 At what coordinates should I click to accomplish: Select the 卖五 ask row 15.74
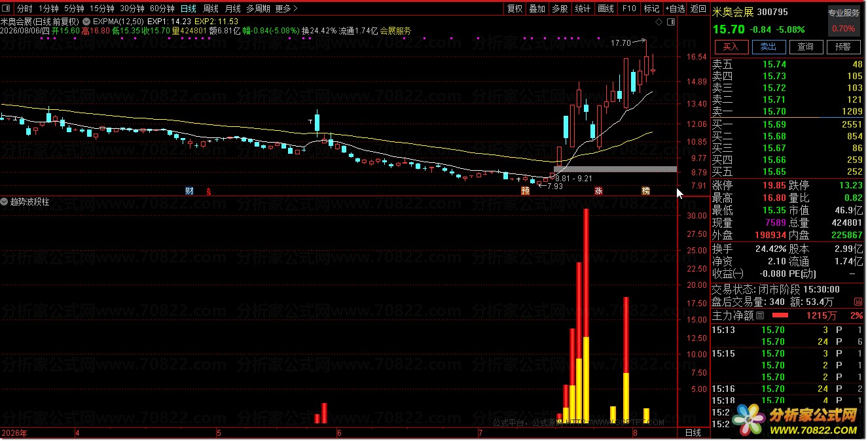pyautogui.click(x=788, y=64)
